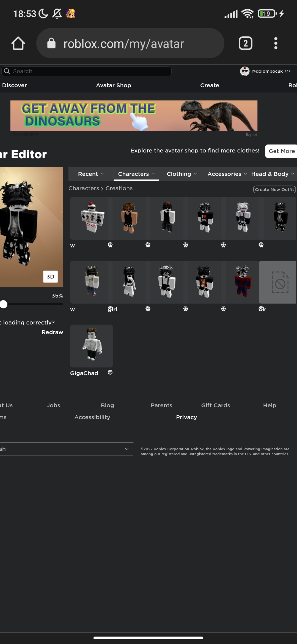This screenshot has height=644, width=297.
Task: Open the browser three-dot menu
Action: 276,43
